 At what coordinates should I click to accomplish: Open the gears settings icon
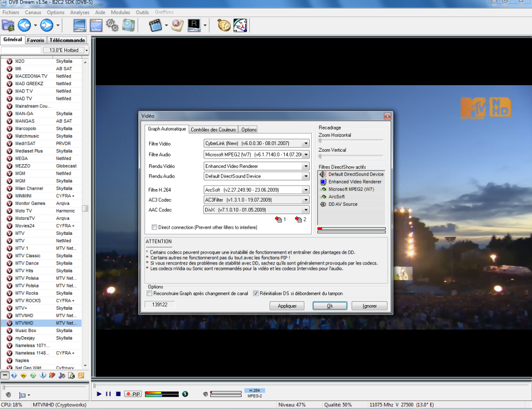(112, 25)
